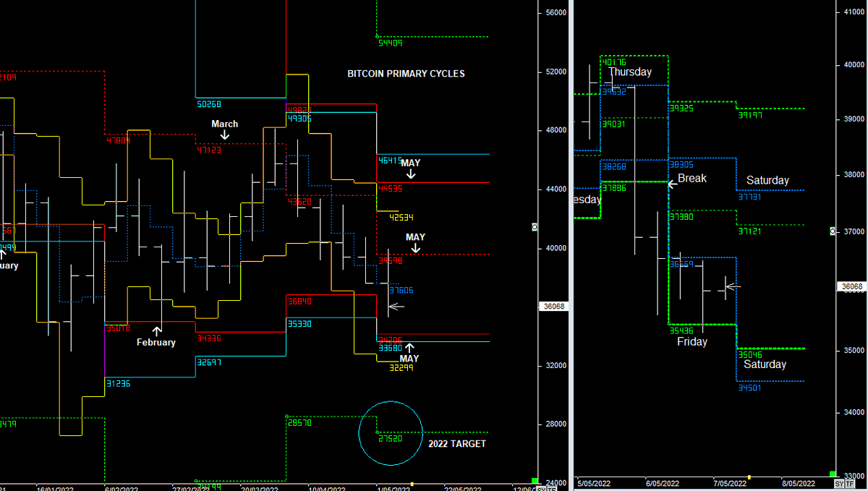Screen dimensions: 868x491
Task: Click the 39197 green level in the right chart
Action: [750, 115]
